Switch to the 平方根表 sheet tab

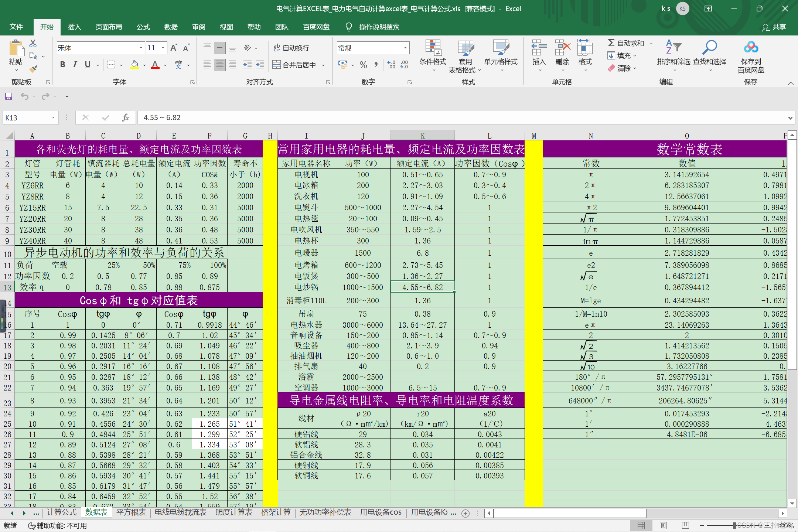(x=131, y=512)
